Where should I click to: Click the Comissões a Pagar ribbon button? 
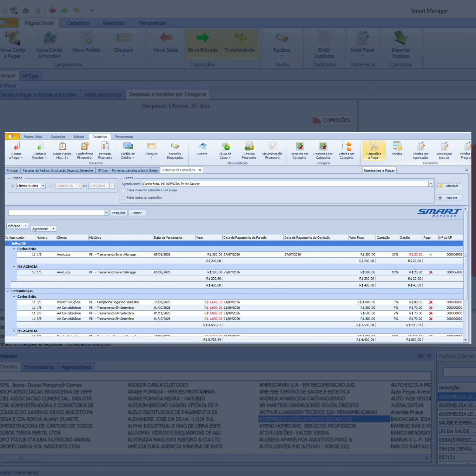point(374,150)
